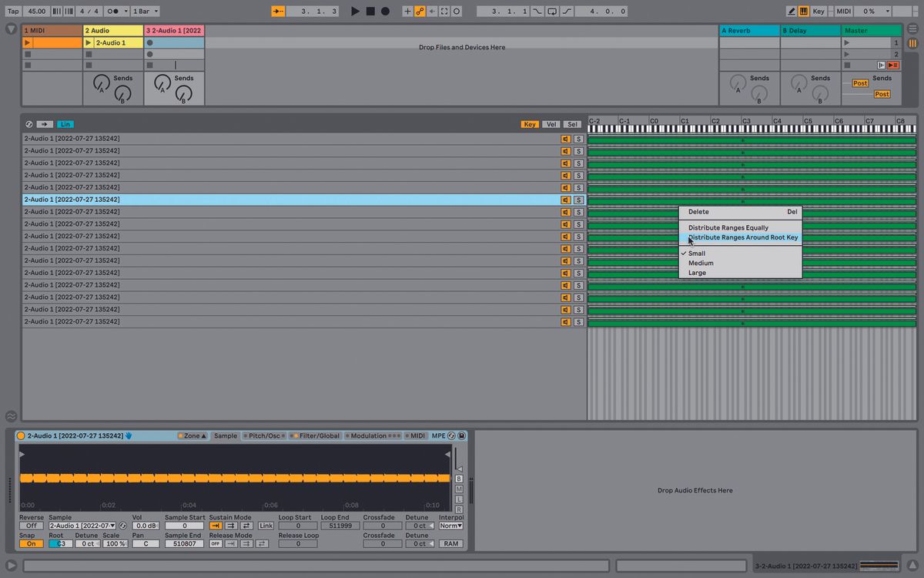The width and height of the screenshot is (924, 578).
Task: Click the Tap tempo button
Action: (12, 11)
